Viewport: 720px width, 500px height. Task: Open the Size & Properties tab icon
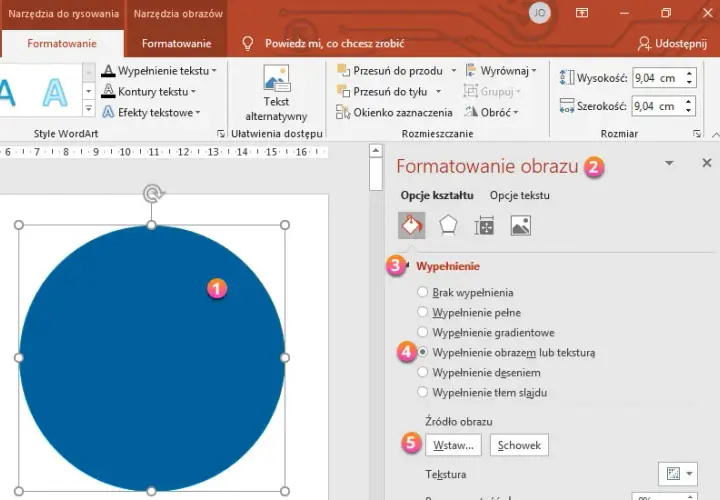484,225
